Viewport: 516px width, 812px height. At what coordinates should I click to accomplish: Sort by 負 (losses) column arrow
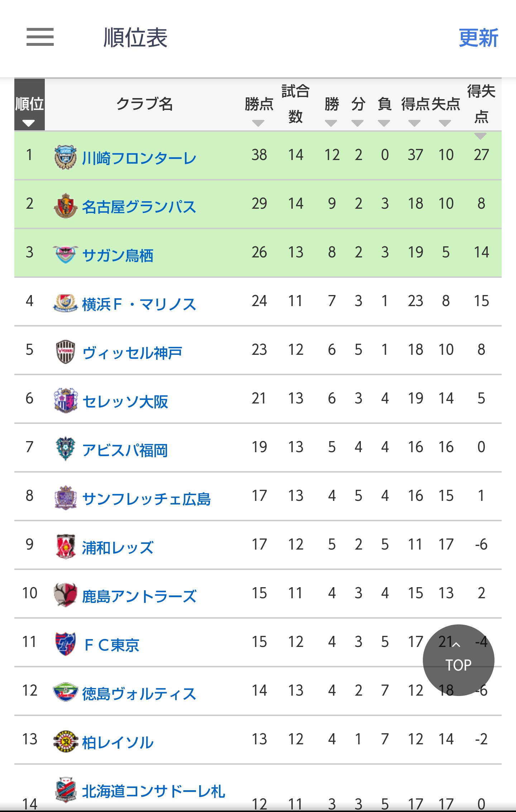[384, 123]
